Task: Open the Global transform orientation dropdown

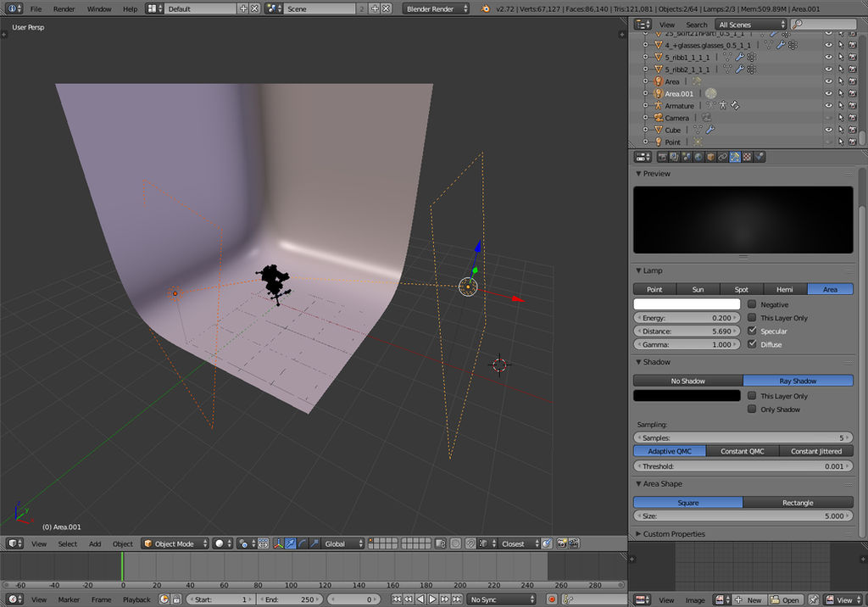Action: click(342, 544)
